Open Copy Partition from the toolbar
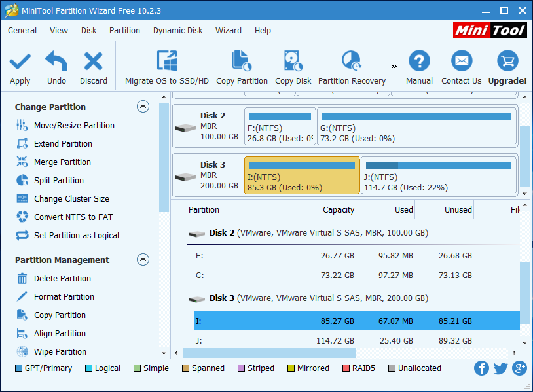The width and height of the screenshot is (533, 392). click(242, 67)
